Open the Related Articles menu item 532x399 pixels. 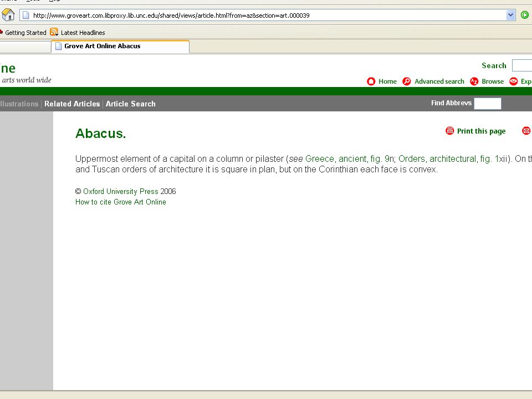72,104
